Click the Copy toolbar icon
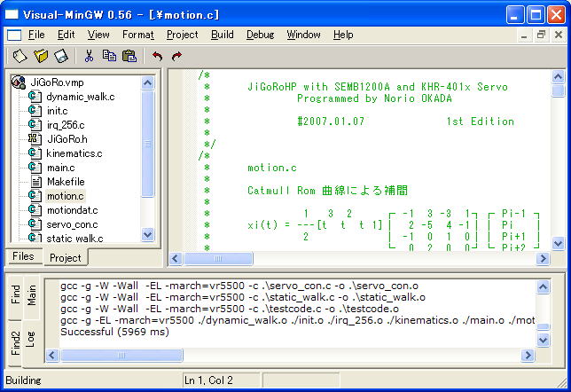Image resolution: width=571 pixels, height=392 pixels. (x=109, y=56)
